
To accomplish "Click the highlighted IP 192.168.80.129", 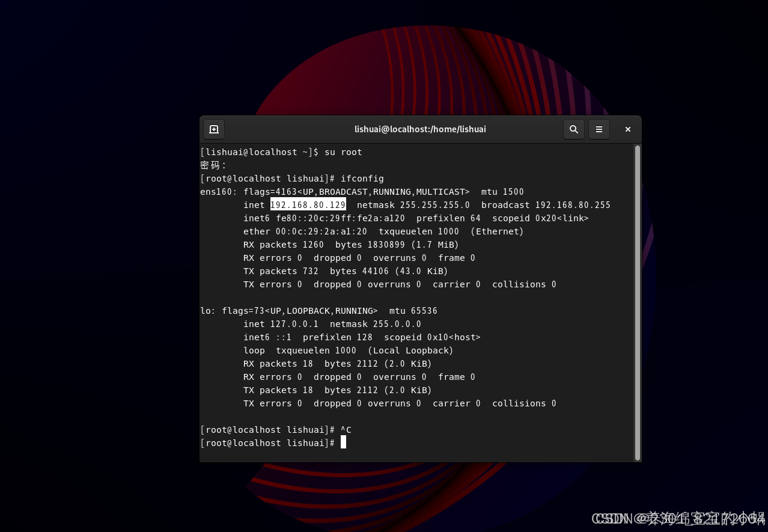I will 308,205.
